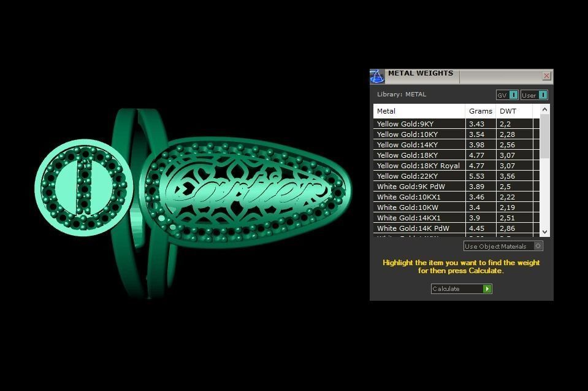Viewport: 588px width, 391px height.
Task: Toggle the GV library switch
Action: click(x=507, y=95)
